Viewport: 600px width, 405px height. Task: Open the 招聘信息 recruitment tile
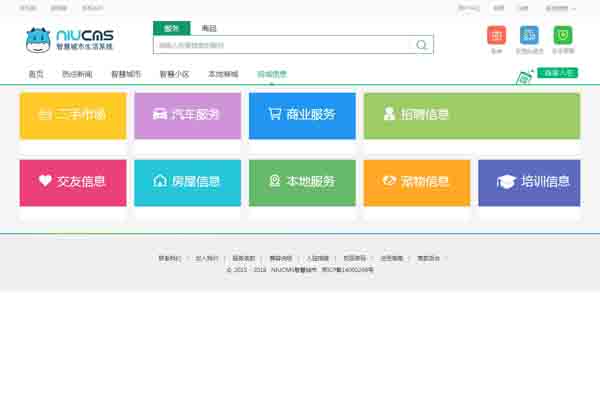click(x=471, y=115)
